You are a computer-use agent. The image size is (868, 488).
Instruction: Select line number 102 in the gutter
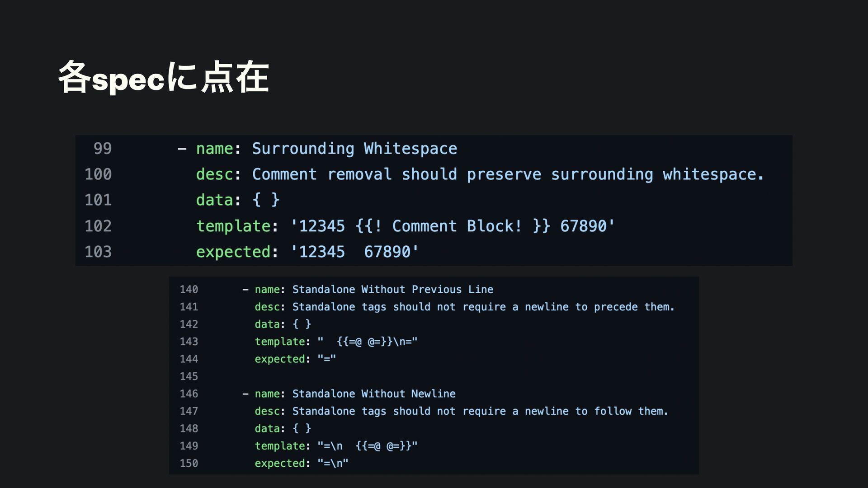98,226
